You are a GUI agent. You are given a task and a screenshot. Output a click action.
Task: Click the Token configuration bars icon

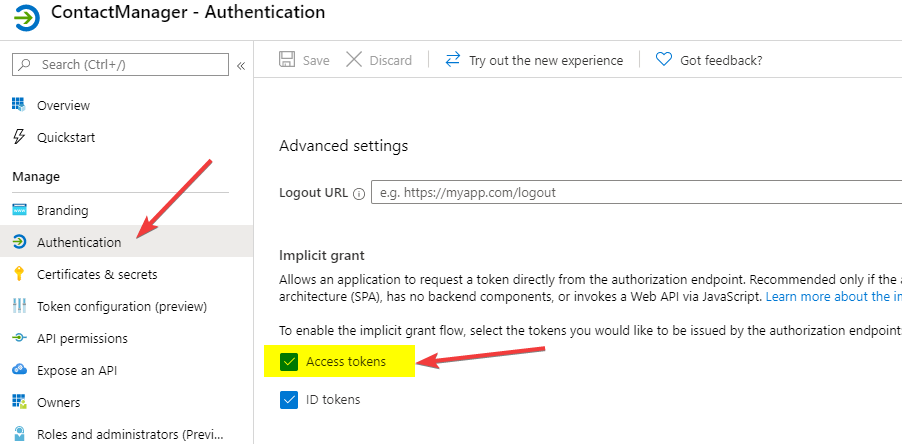[x=19, y=306]
